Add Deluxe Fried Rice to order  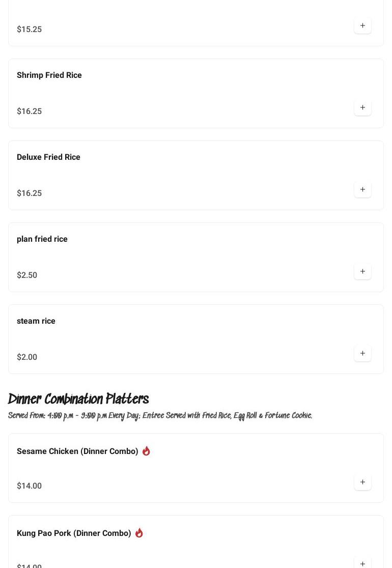[362, 189]
